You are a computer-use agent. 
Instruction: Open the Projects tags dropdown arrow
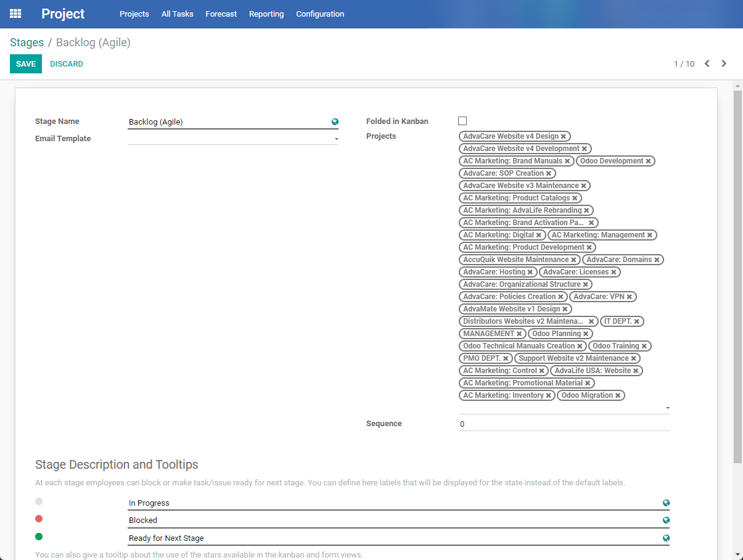(667, 408)
